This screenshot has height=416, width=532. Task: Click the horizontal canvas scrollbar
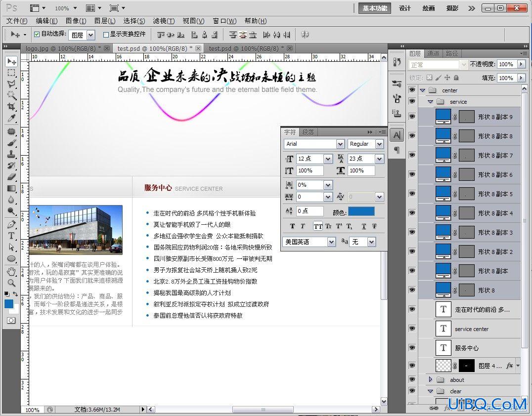click(264, 409)
